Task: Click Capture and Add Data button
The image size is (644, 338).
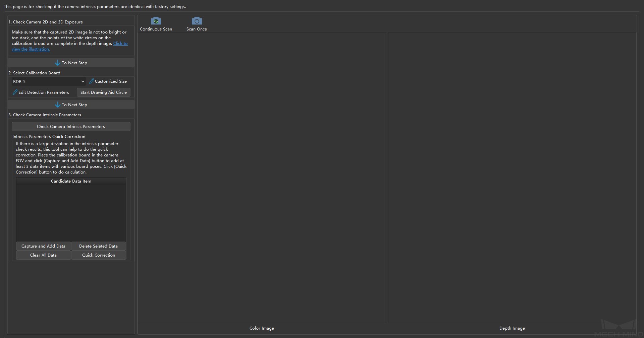Action: tap(44, 246)
